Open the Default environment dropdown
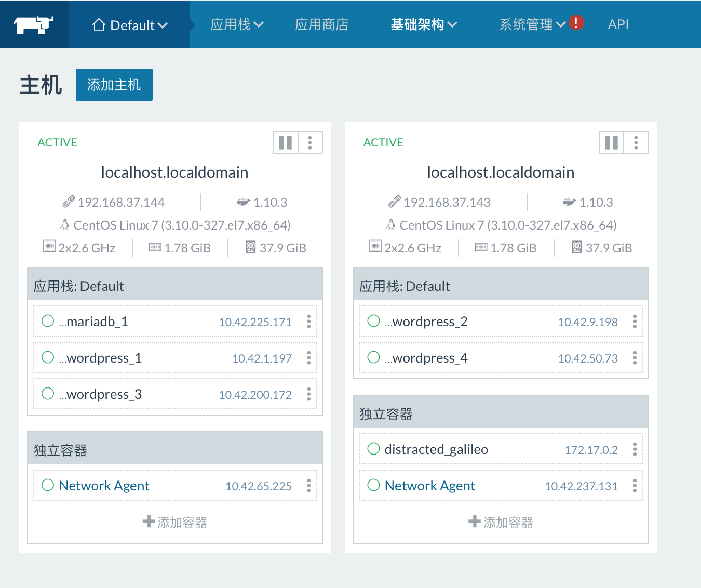The image size is (701, 588). 130,25
